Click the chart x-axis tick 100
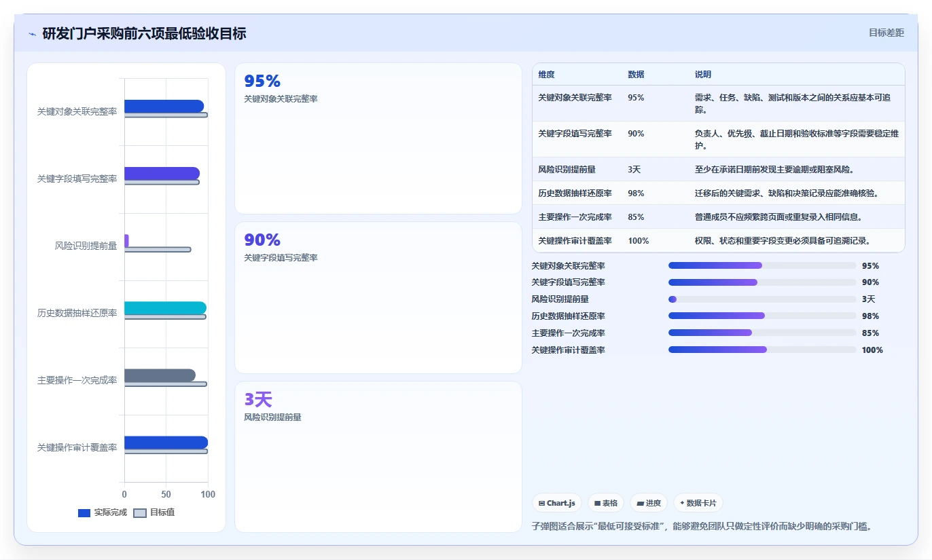This screenshot has width=932, height=560. [x=208, y=495]
